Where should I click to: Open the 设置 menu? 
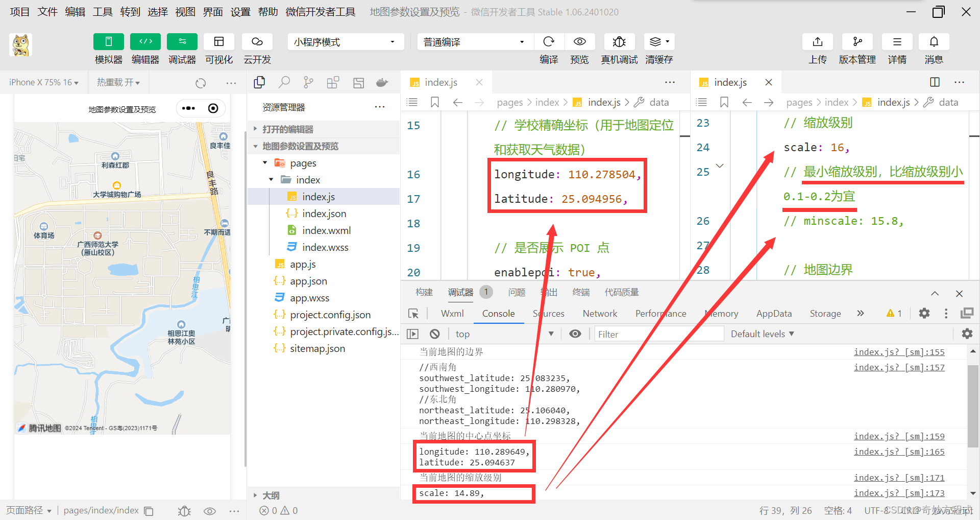pos(240,12)
